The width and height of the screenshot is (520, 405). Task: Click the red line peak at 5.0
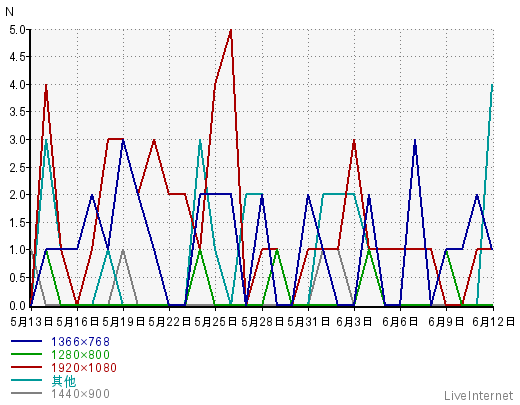click(x=231, y=30)
